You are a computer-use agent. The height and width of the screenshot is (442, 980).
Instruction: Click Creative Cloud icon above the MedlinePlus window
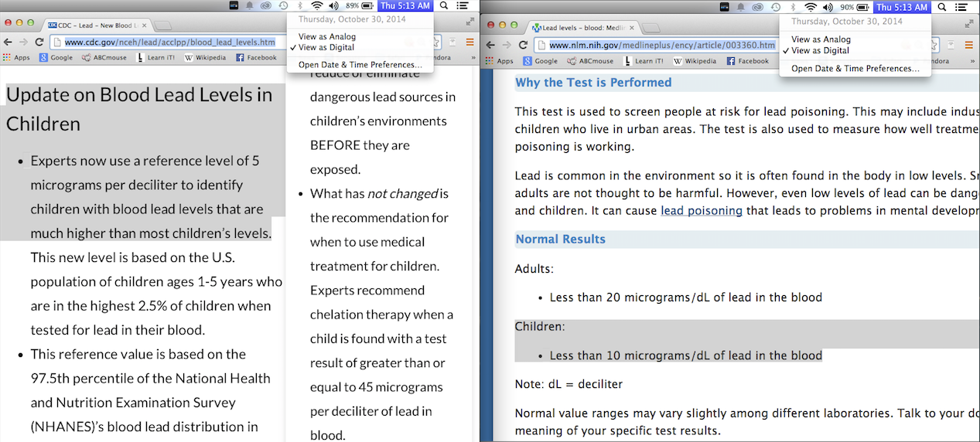pyautogui.click(x=759, y=7)
